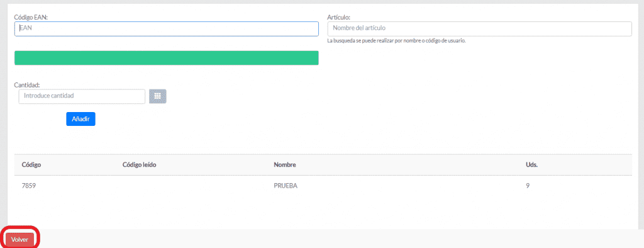Select the entire 7859 PRUEBA table row
Viewport: 644px width, 248px height.
click(x=323, y=186)
